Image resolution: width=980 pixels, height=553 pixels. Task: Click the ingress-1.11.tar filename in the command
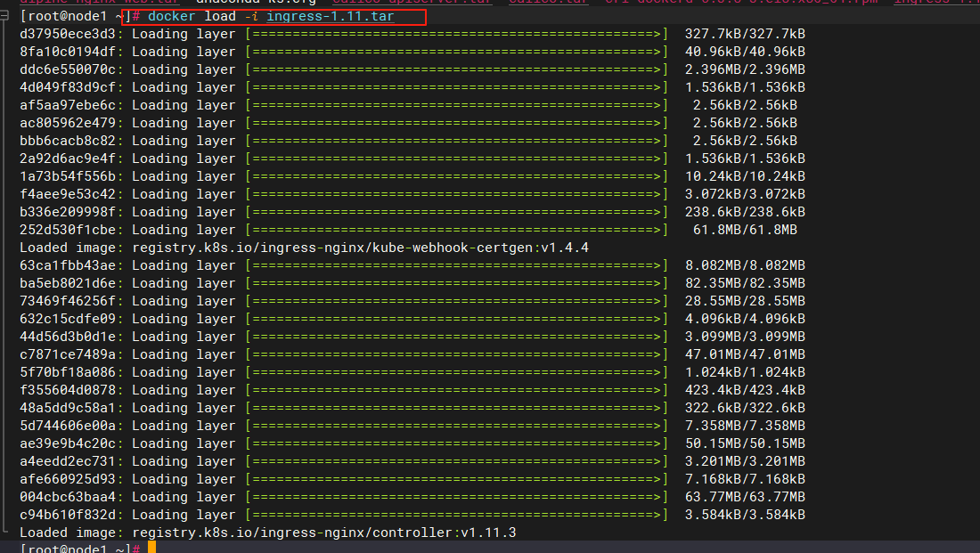(330, 16)
